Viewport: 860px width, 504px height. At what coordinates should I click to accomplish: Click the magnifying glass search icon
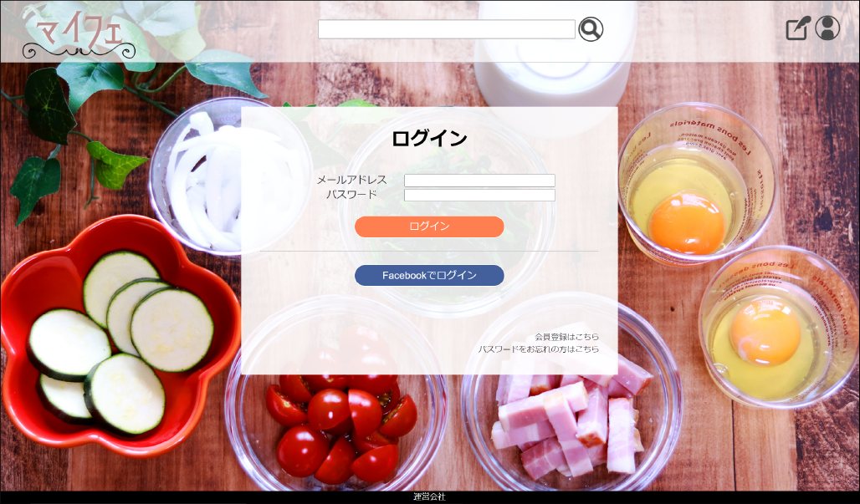coord(591,29)
